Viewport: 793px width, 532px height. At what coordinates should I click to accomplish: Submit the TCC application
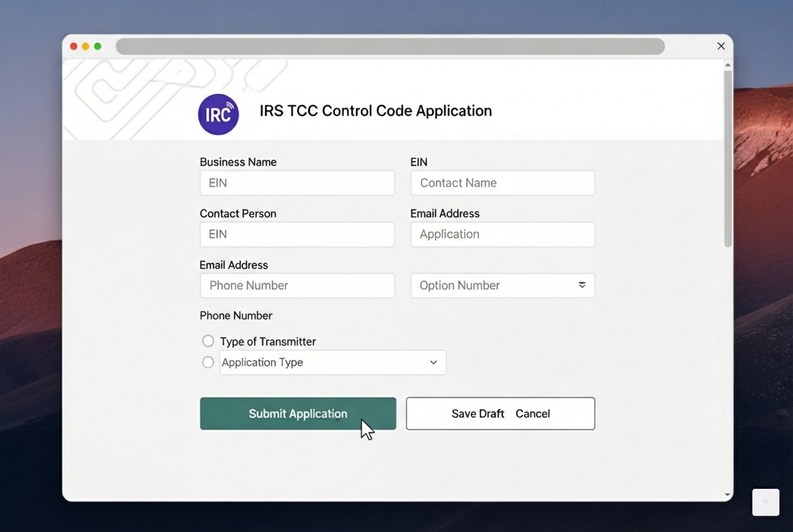point(298,413)
